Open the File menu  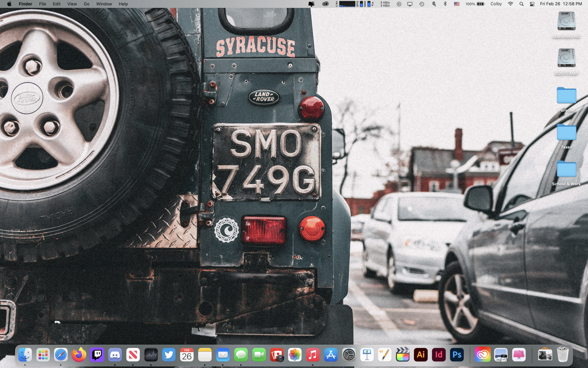pos(43,4)
